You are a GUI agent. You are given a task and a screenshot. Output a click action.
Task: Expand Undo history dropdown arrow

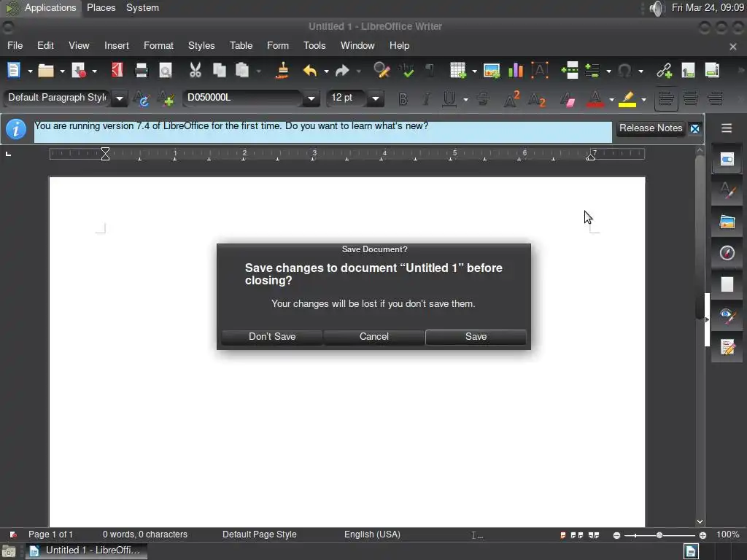tap(326, 71)
